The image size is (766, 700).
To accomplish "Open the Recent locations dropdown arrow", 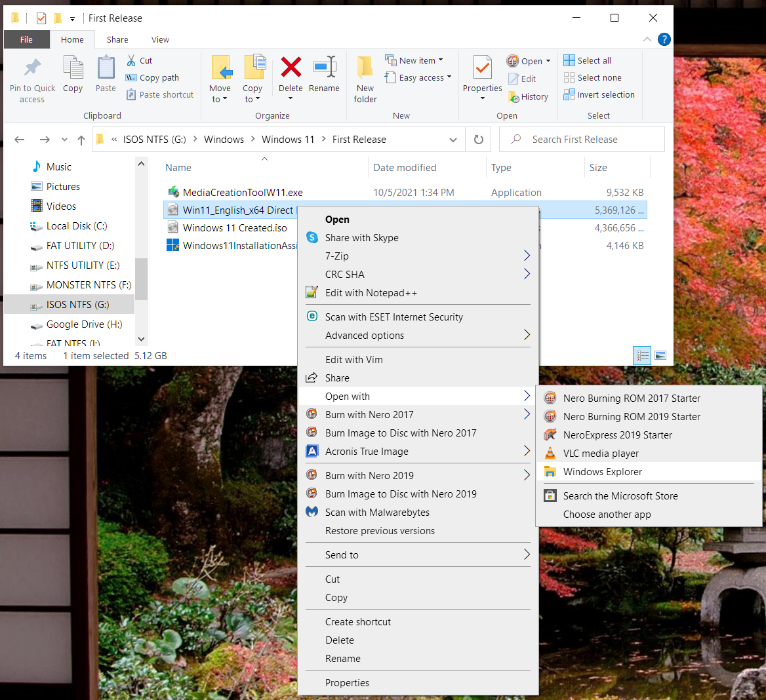I will click(x=64, y=140).
